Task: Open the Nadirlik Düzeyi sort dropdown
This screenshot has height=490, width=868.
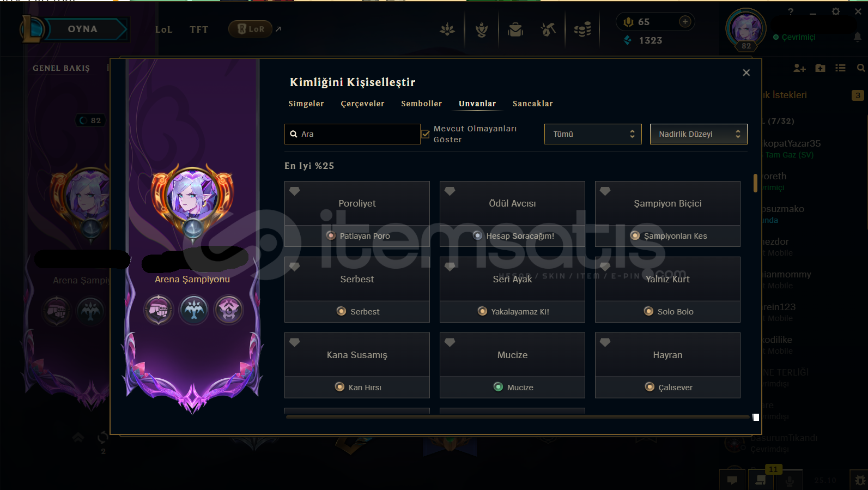Action: 699,134
